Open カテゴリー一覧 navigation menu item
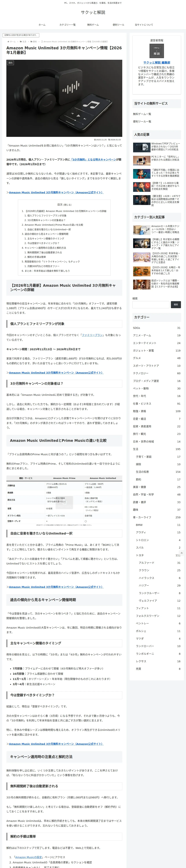 click(68, 25)
